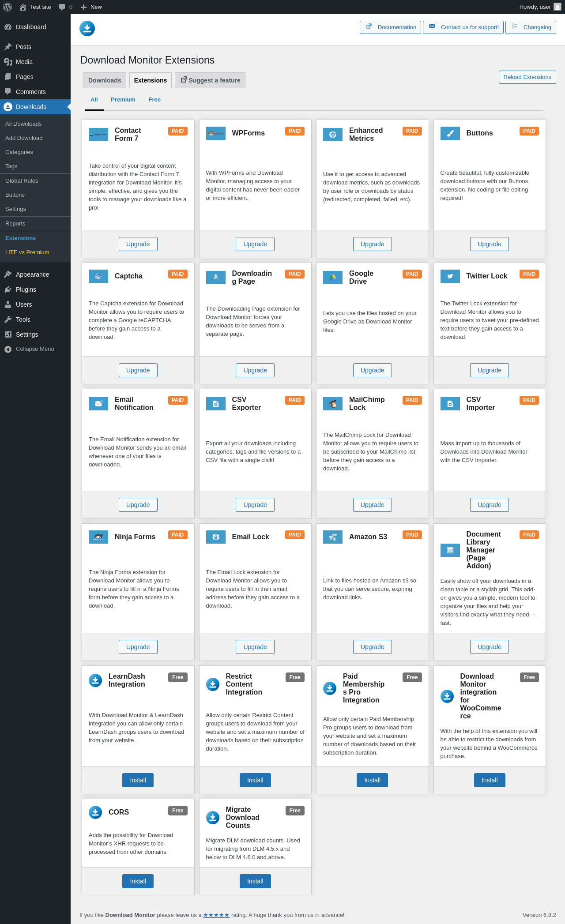
Task: Go to All Downloads submenu
Action: point(35,124)
